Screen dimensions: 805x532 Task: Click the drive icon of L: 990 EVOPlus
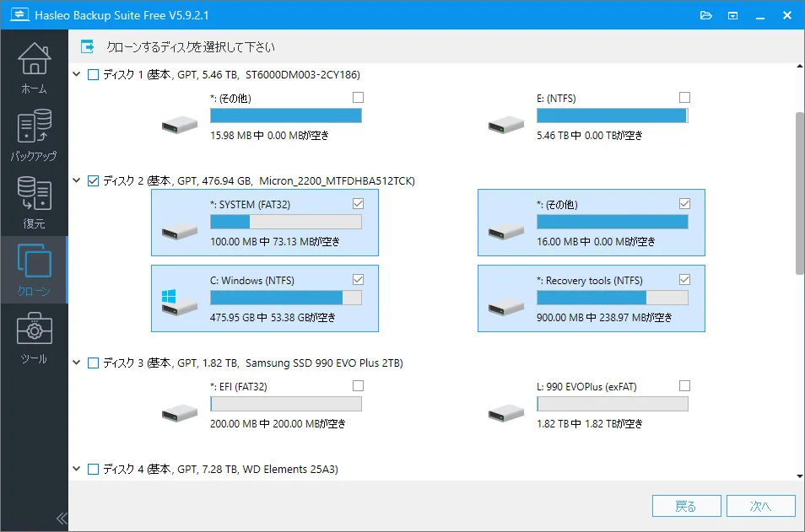505,413
